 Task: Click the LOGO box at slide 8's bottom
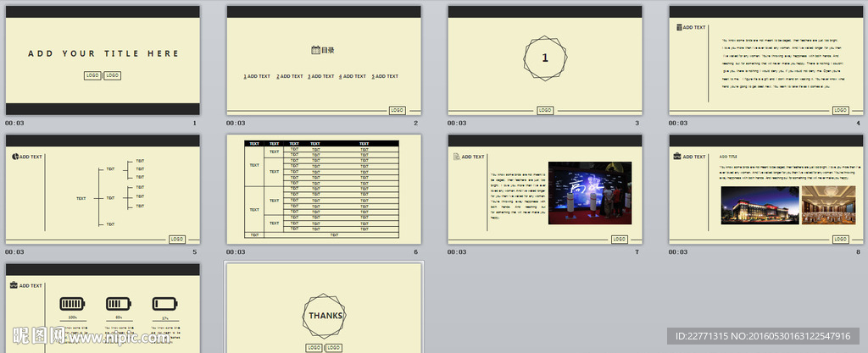[x=840, y=240]
